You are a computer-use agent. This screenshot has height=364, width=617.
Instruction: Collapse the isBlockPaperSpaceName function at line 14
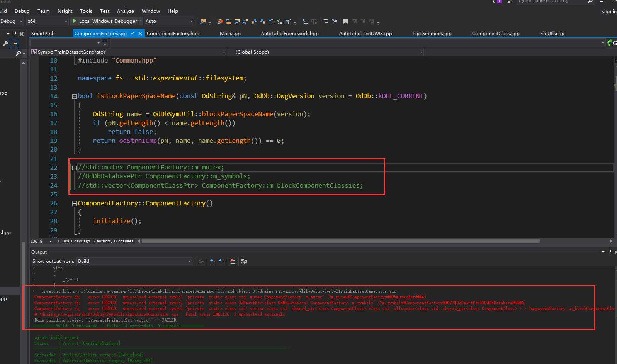click(75, 97)
